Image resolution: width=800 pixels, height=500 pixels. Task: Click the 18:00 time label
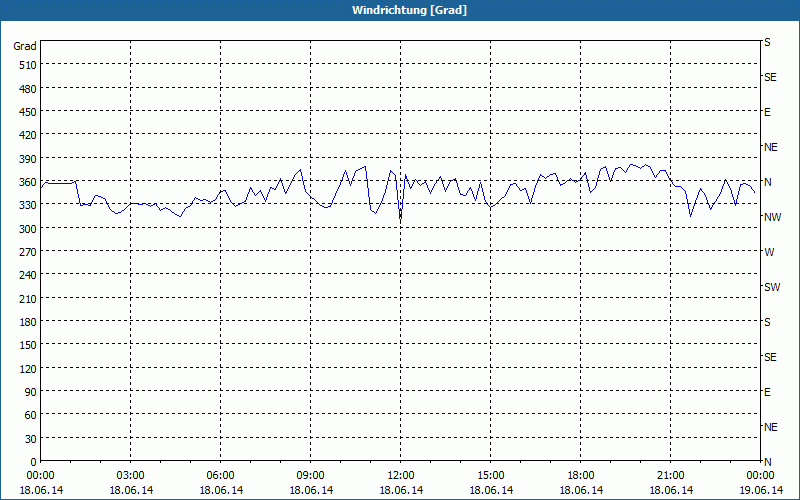click(x=581, y=476)
